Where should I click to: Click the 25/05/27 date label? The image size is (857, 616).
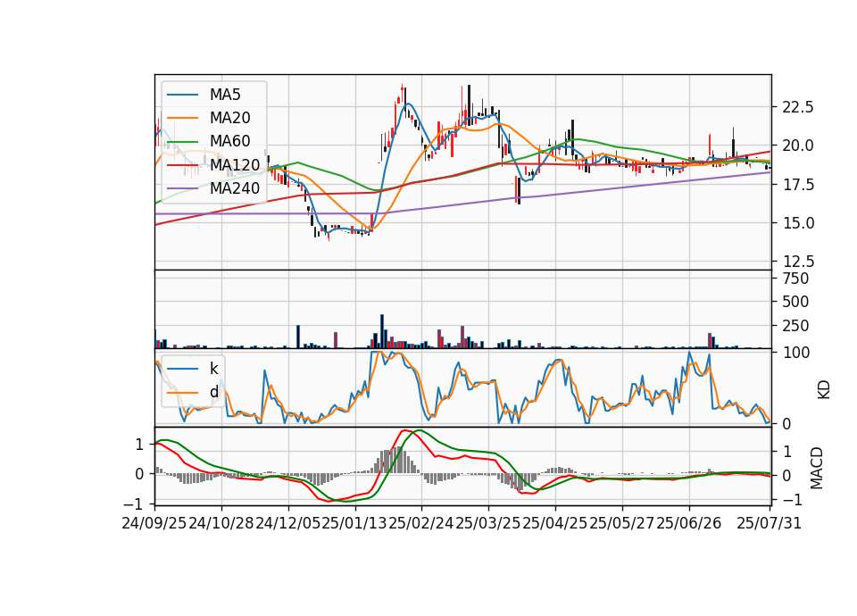(622, 523)
